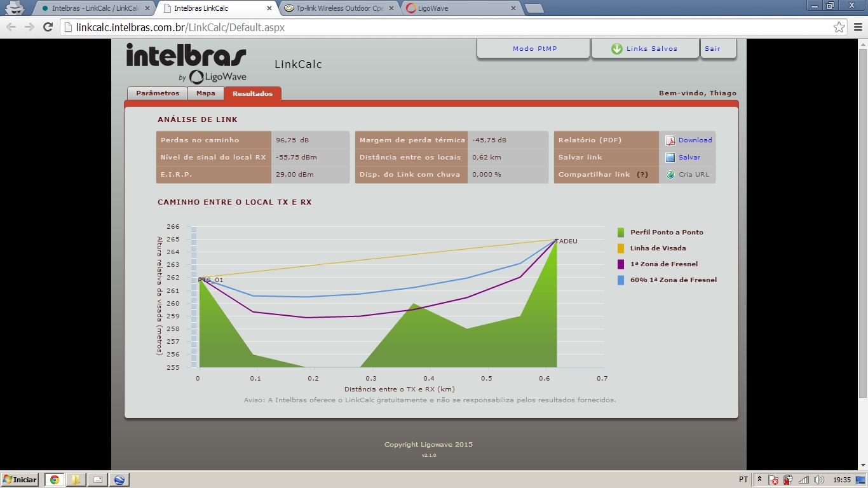The image size is (868, 488).
Task: Click the Bem-vindo, Thiago greeting
Action: point(698,93)
